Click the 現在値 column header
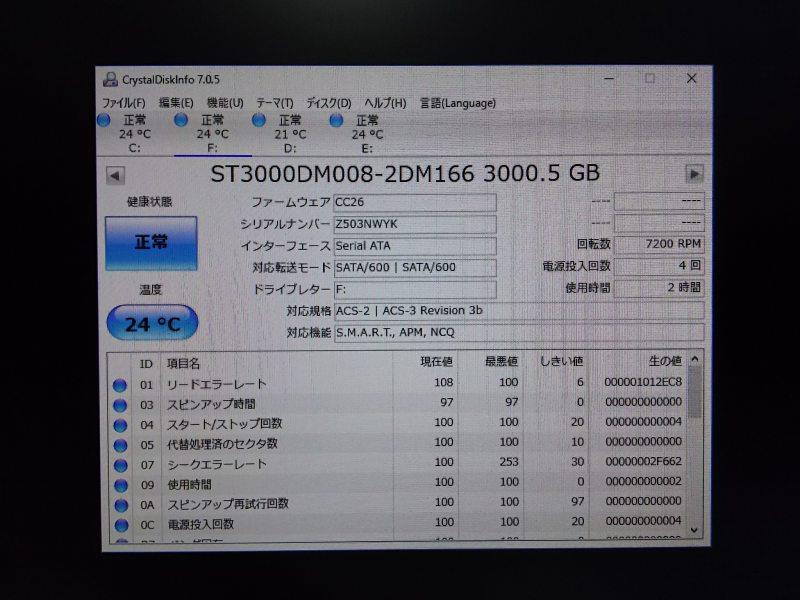 (426, 362)
